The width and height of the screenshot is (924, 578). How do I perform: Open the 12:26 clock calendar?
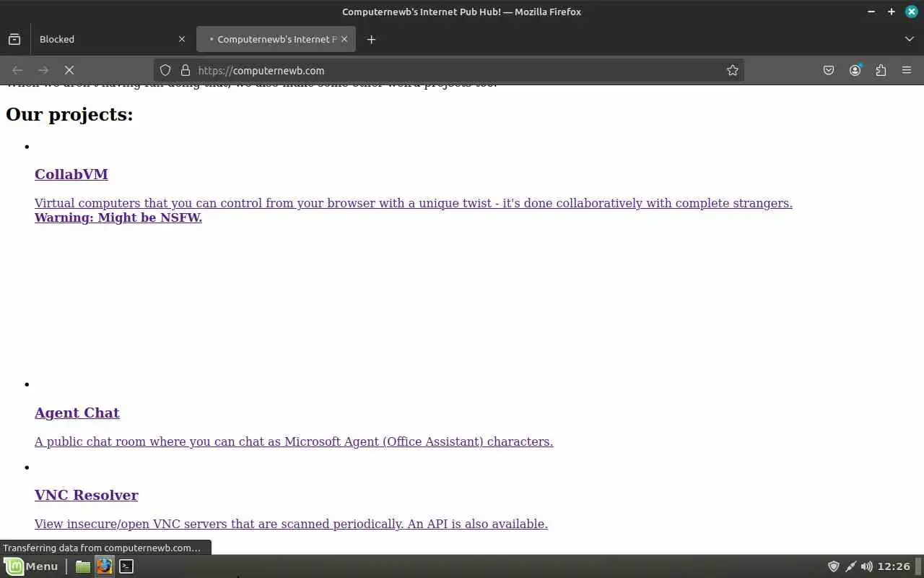pos(895,566)
